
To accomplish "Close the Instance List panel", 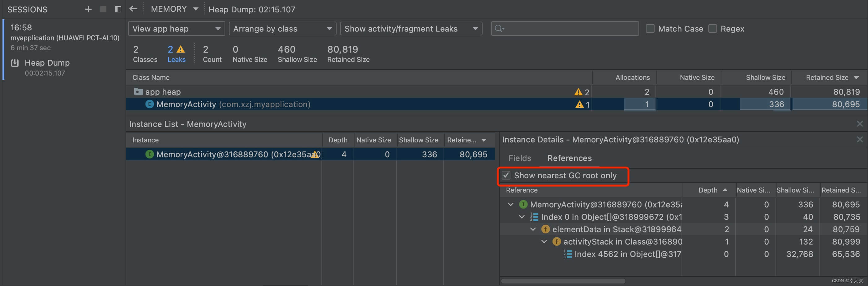I will [x=860, y=124].
